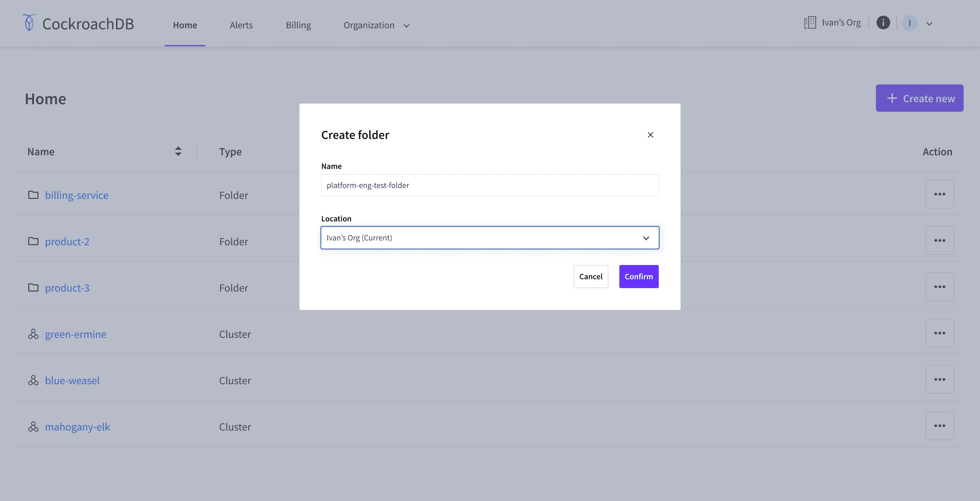Image resolution: width=980 pixels, height=501 pixels.
Task: Open the billing-service folder link
Action: coord(77,195)
